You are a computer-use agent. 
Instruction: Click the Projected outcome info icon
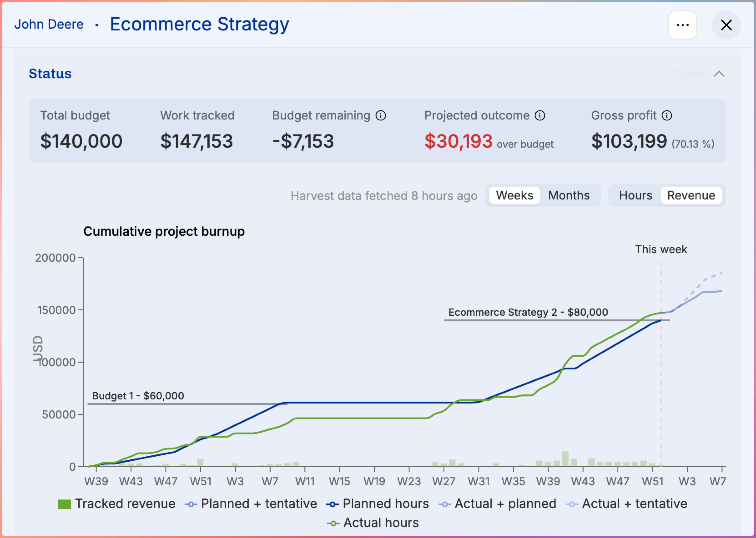tap(540, 116)
